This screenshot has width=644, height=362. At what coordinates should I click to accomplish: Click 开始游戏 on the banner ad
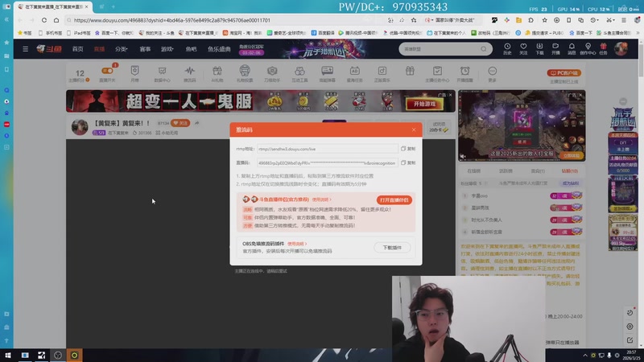point(424,104)
